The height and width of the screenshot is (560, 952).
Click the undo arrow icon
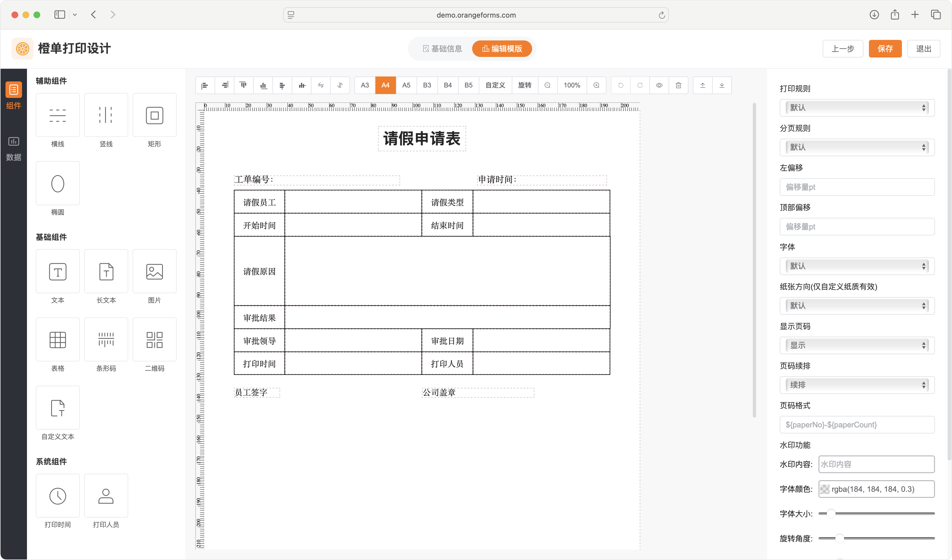point(620,85)
